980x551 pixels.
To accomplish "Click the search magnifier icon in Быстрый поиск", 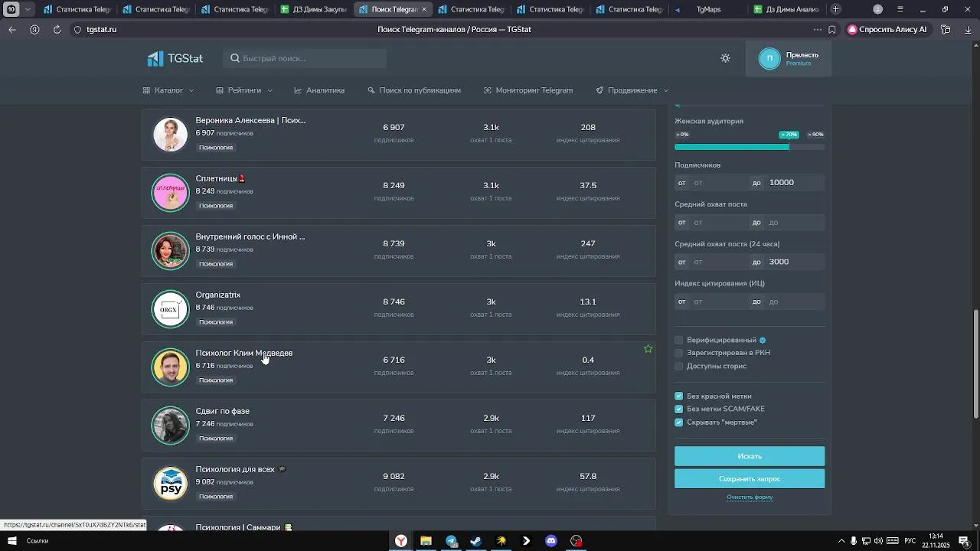I will pos(235,58).
